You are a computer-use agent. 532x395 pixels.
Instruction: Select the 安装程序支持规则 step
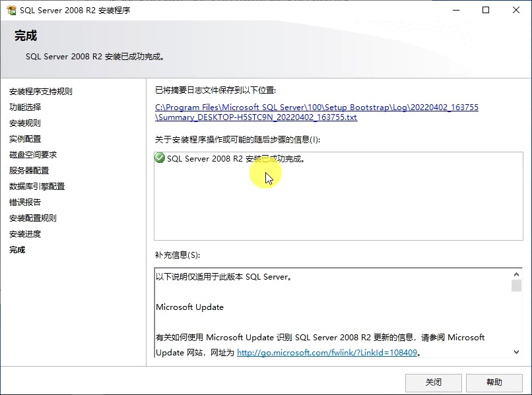pyautogui.click(x=41, y=92)
